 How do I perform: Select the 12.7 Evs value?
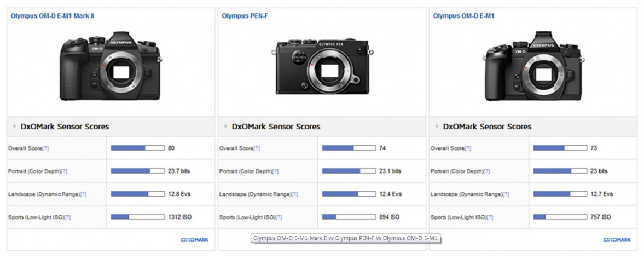tap(601, 194)
